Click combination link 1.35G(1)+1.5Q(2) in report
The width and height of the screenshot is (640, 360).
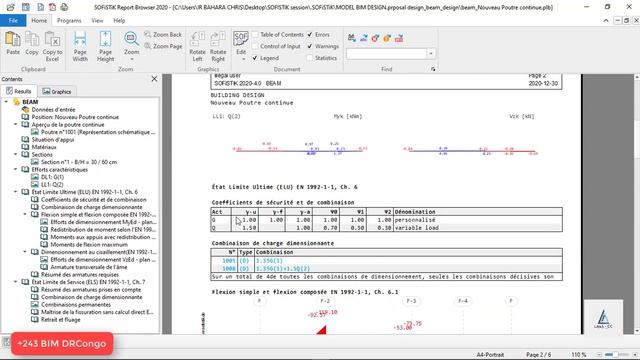[283, 269]
